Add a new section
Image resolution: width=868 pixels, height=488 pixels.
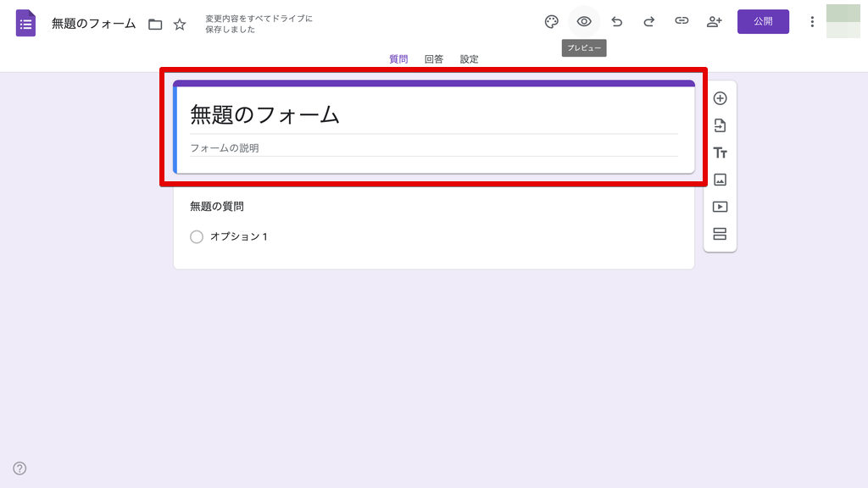(720, 234)
